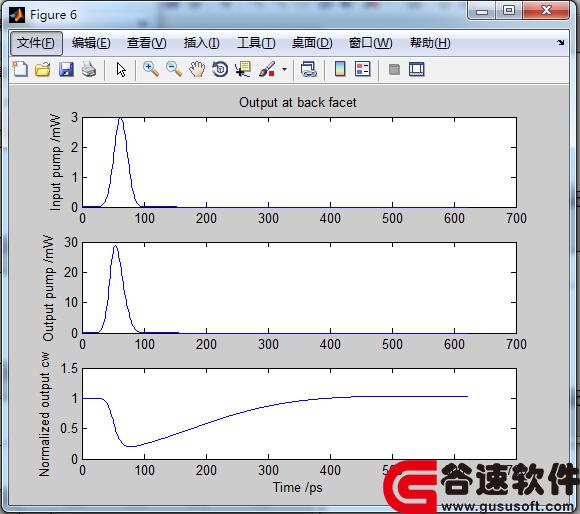Select the Edit Plot arrow tool
This screenshot has width=580, height=514.
click(121, 69)
